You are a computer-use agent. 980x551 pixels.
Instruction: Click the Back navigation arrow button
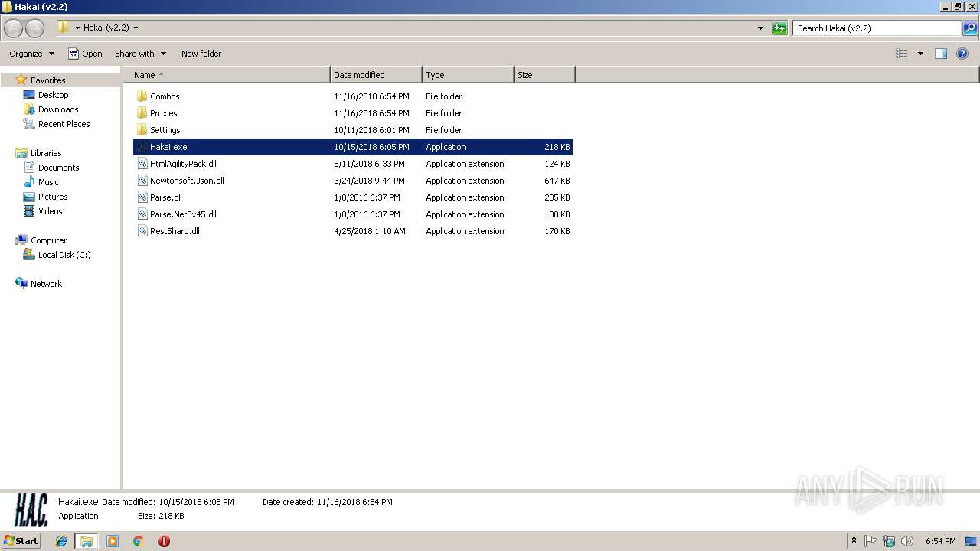coord(14,28)
